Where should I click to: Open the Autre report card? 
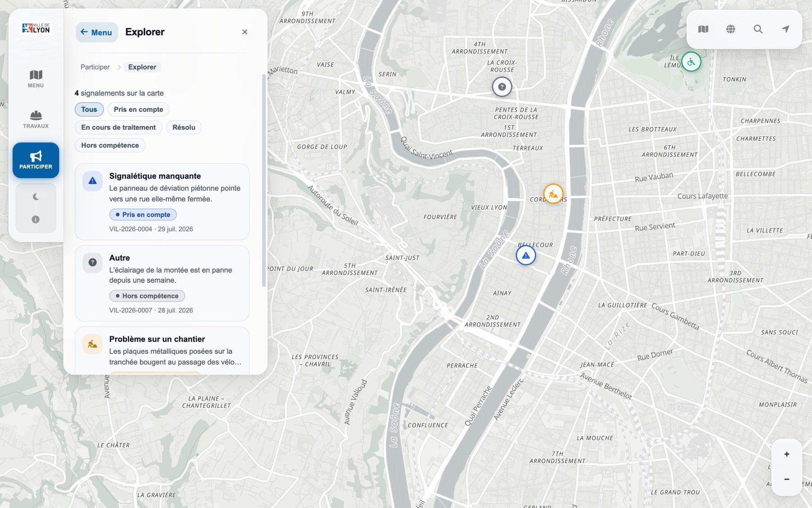(162, 283)
